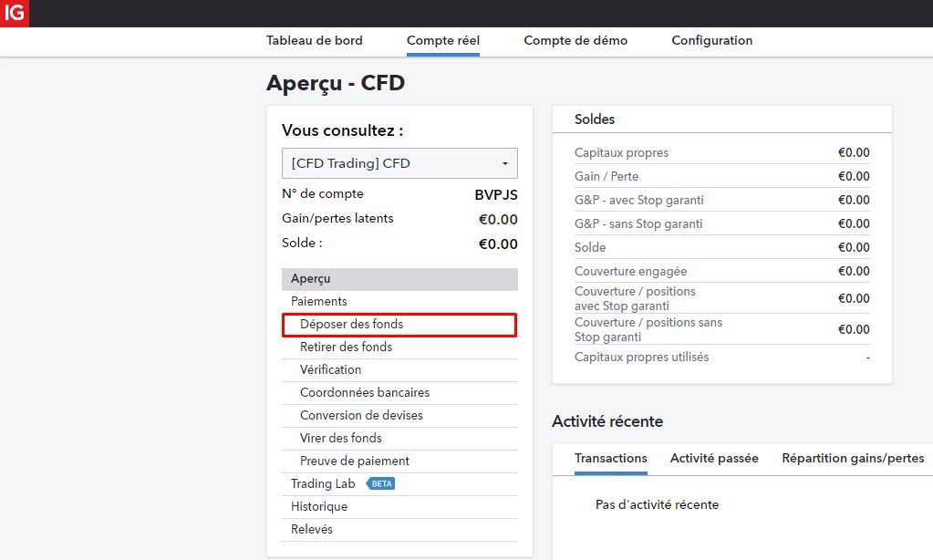Click the BETA badge beside Trading Lab
Viewport: 933px width, 560px height.
[381, 483]
